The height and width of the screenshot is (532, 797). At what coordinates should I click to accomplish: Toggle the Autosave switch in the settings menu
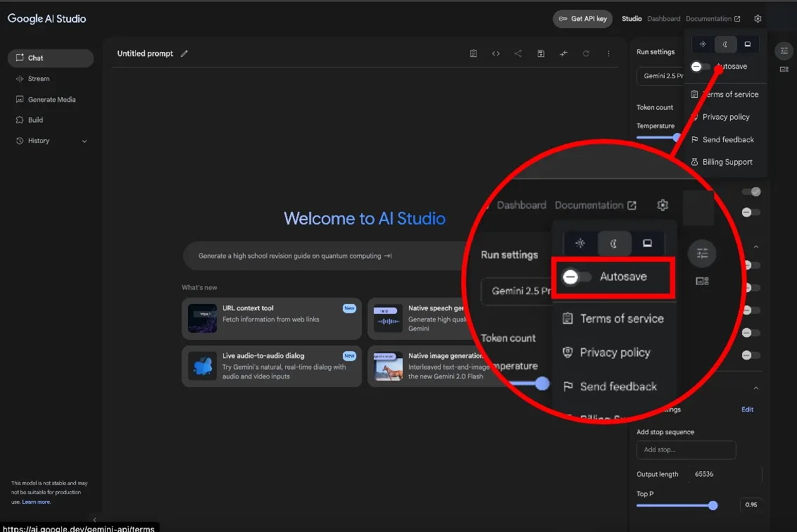click(700, 67)
